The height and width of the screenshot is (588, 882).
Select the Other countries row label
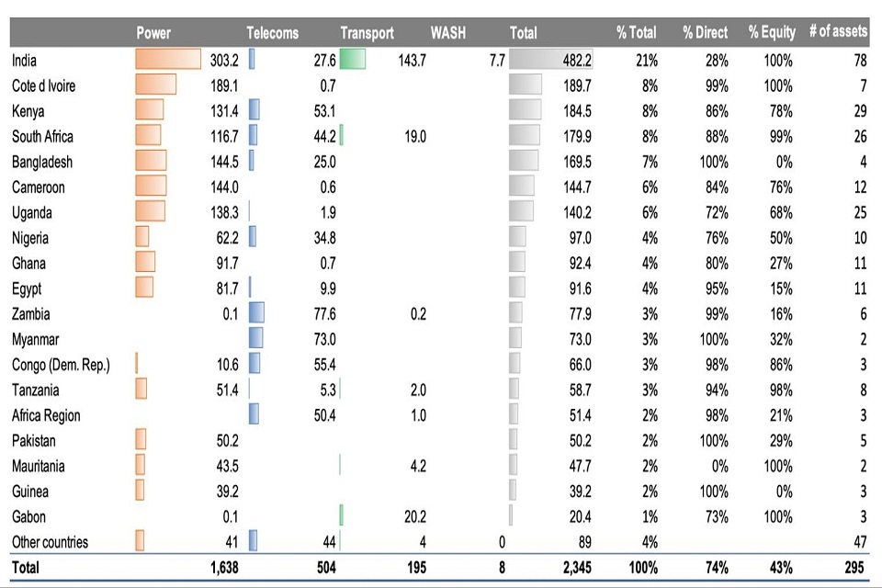point(50,542)
